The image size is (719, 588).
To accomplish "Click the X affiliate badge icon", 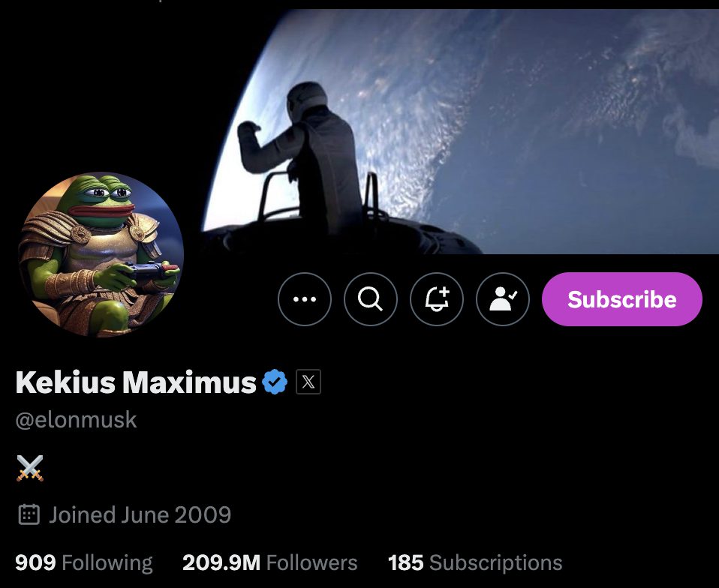I will (308, 382).
